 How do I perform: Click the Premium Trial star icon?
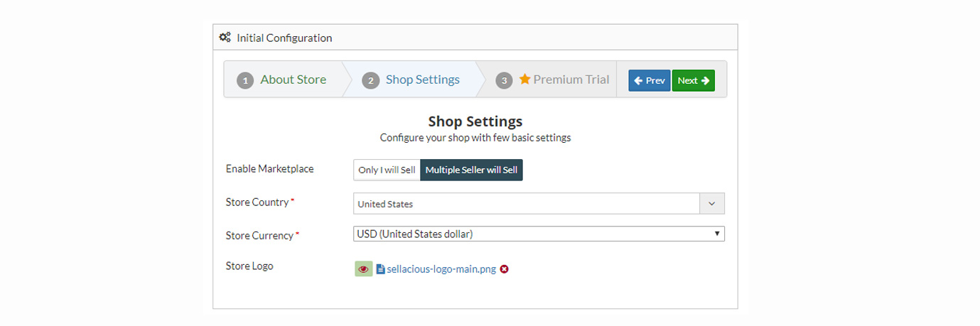pos(524,79)
